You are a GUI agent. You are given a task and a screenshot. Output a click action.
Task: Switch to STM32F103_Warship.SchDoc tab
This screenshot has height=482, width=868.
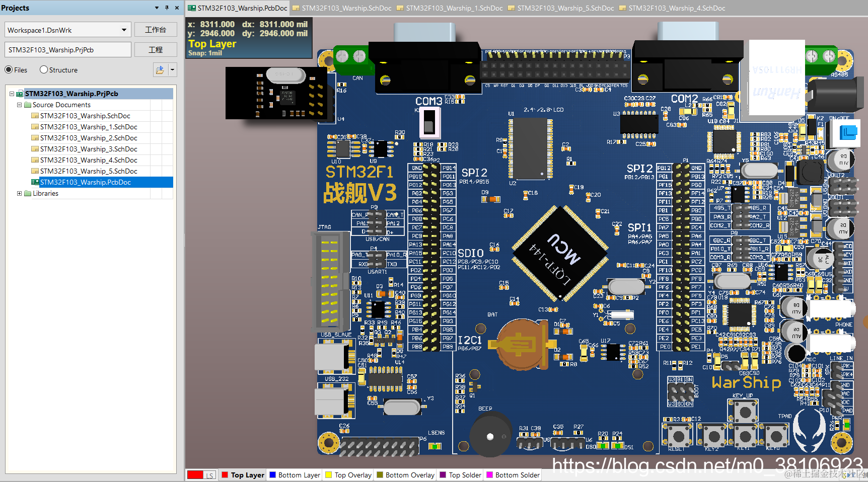(x=341, y=8)
